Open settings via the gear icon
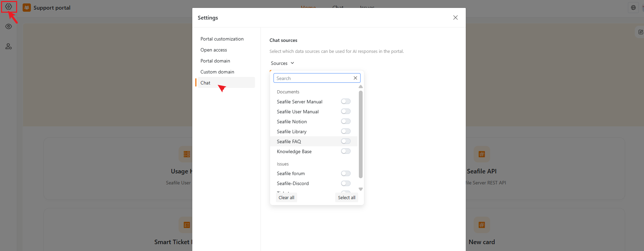This screenshot has height=251, width=644. coord(9,7)
